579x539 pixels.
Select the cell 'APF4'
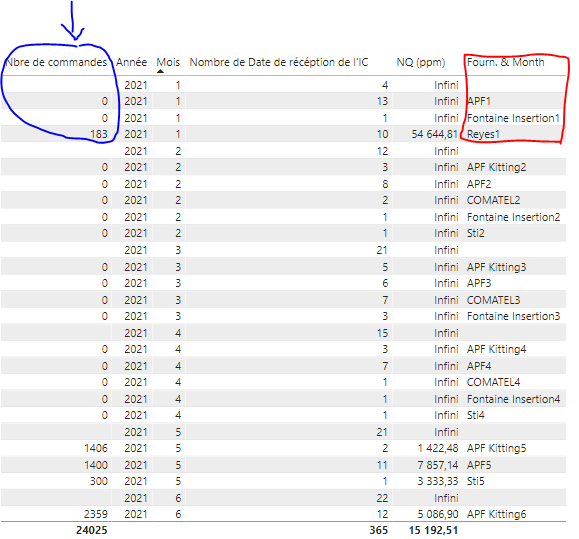coord(479,366)
